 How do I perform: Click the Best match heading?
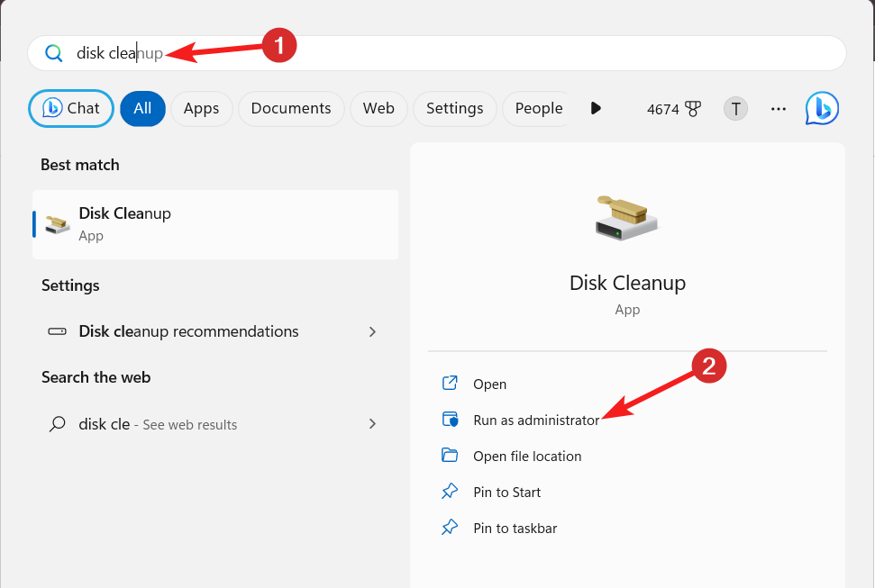[x=80, y=165]
